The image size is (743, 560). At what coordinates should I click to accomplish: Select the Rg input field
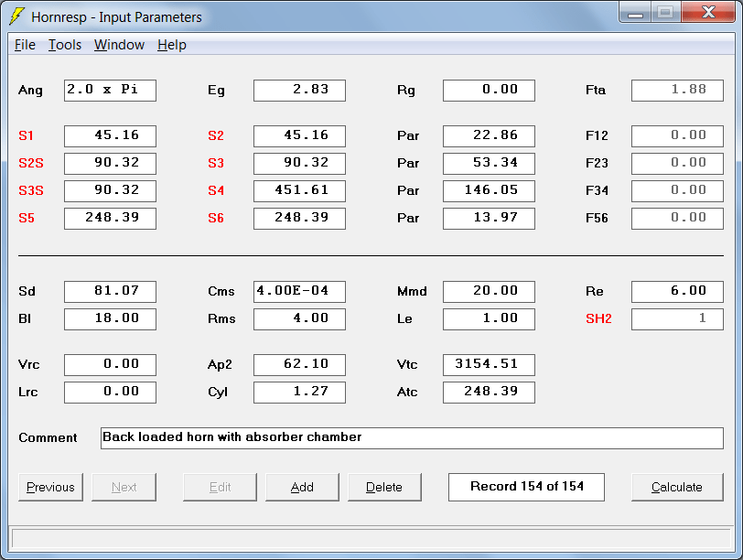pyautogui.click(x=489, y=90)
